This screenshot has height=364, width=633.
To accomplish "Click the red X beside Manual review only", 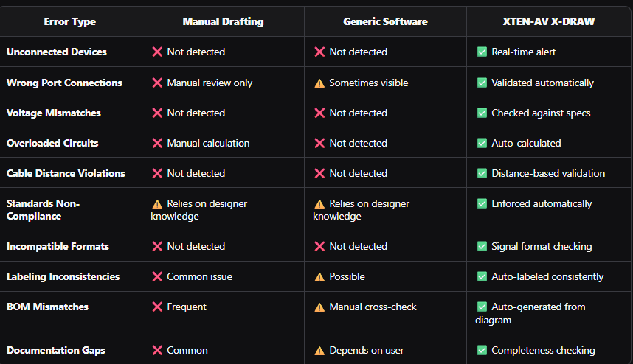I will [x=157, y=83].
